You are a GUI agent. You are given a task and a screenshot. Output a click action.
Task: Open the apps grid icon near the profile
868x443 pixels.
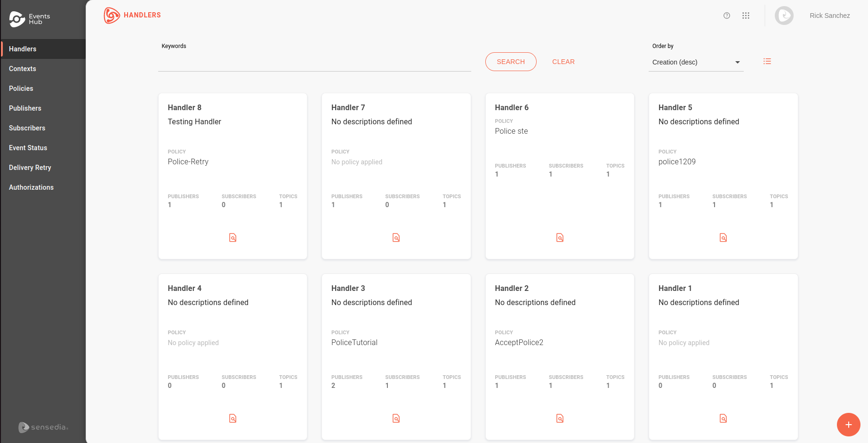pyautogui.click(x=746, y=16)
